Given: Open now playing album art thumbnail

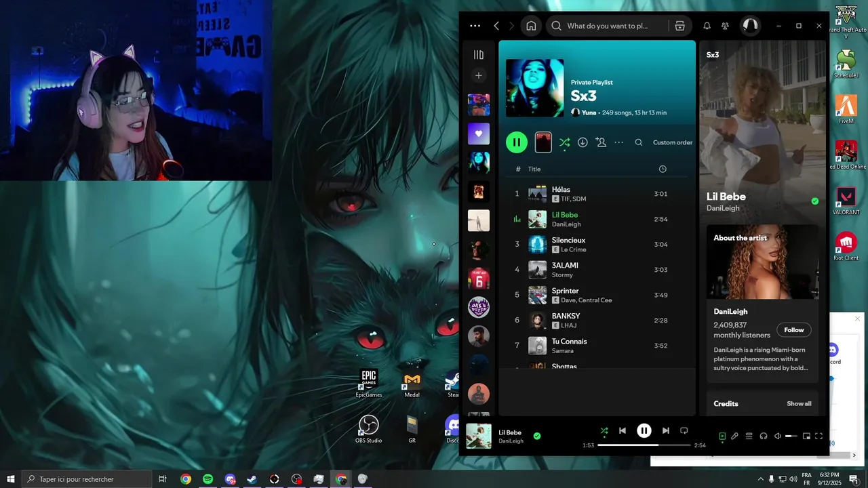Looking at the screenshot, I should coord(479,436).
